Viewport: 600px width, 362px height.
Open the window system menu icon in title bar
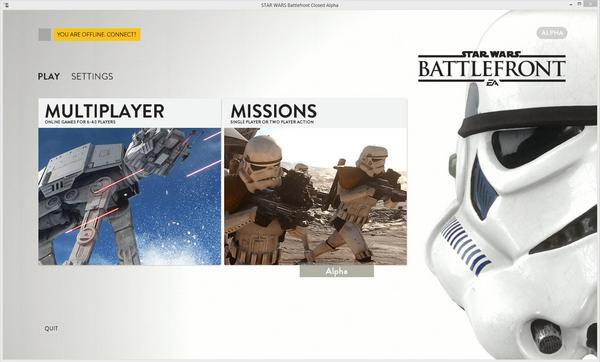(7, 5)
